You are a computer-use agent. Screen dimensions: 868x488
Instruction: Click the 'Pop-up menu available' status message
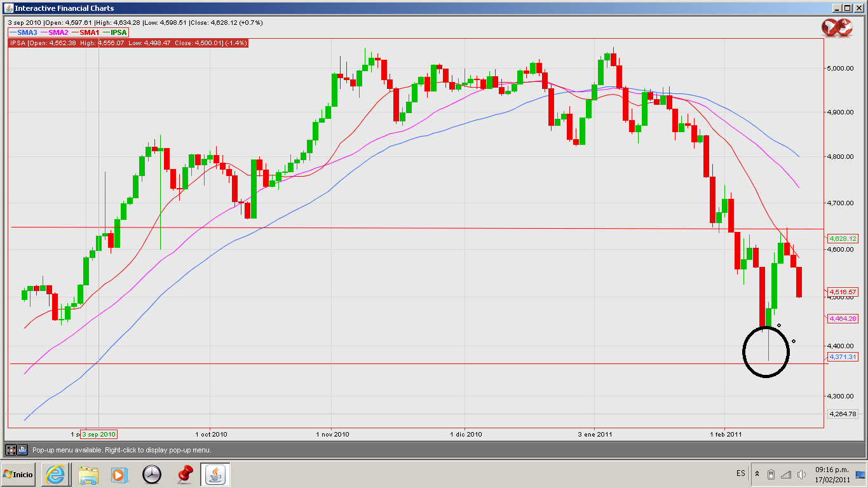tap(122, 450)
